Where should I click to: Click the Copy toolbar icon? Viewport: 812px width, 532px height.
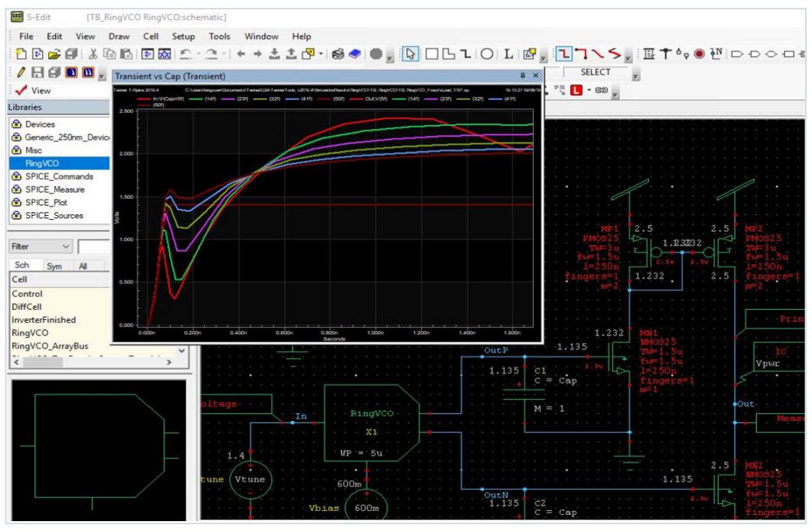109,53
